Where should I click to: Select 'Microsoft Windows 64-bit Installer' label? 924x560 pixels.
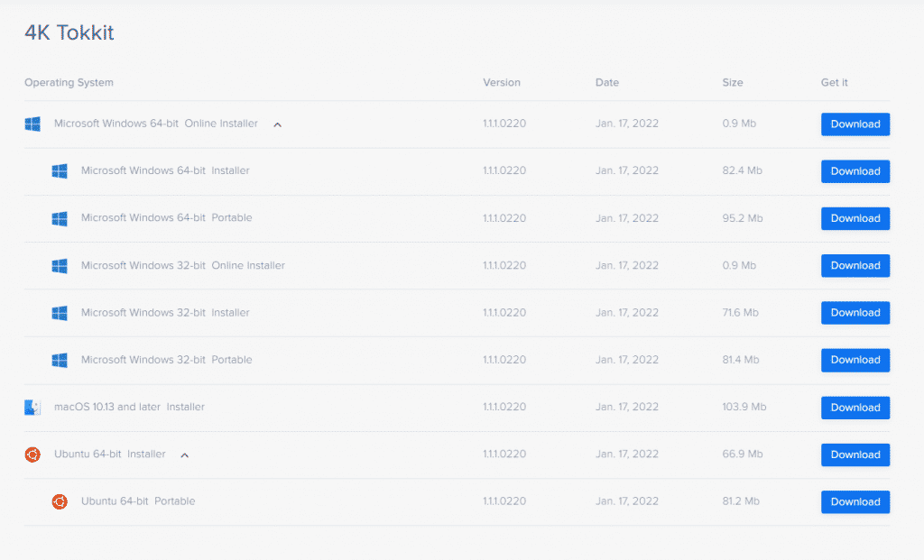pos(165,170)
